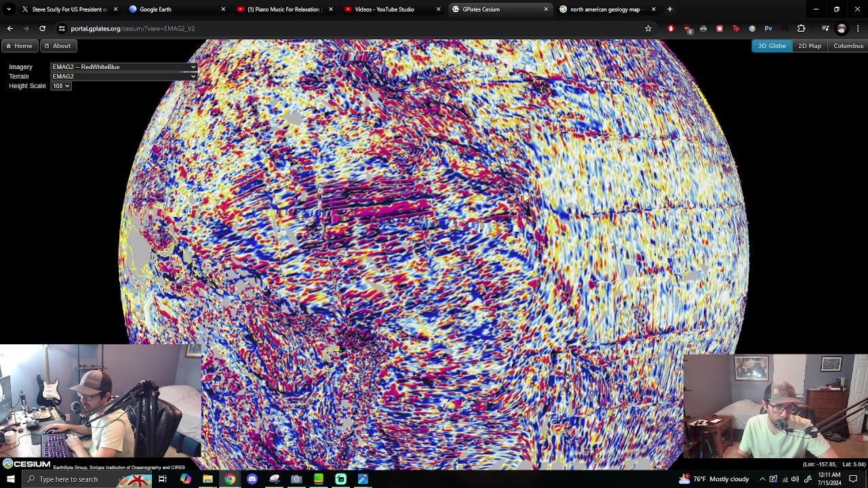This screenshot has height=488, width=868.
Task: Open Snipping Tool from taskbar
Action: [274, 479]
